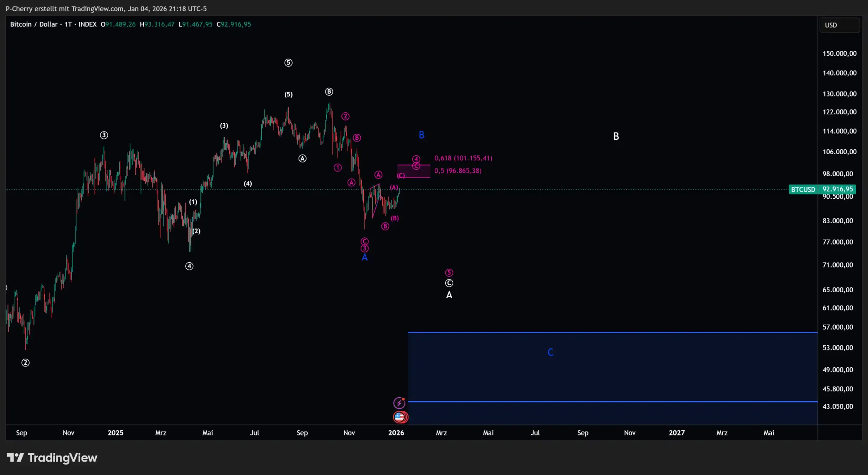Click the circled wave 2 annotation bottom left
This screenshot has height=475, width=868.
[26, 363]
